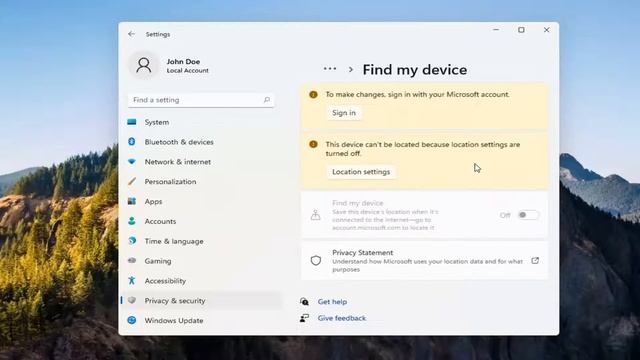Click the Network & internet wifi icon
The width and height of the screenshot is (640, 360).
click(131, 162)
